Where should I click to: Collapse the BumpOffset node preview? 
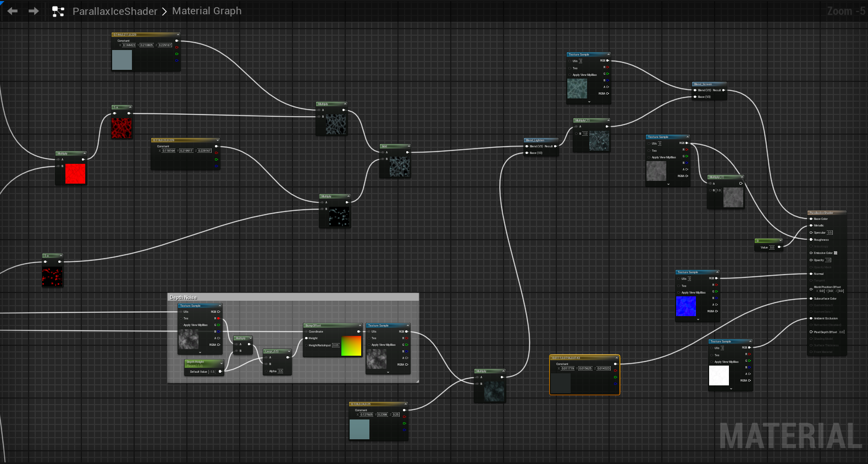pos(360,325)
